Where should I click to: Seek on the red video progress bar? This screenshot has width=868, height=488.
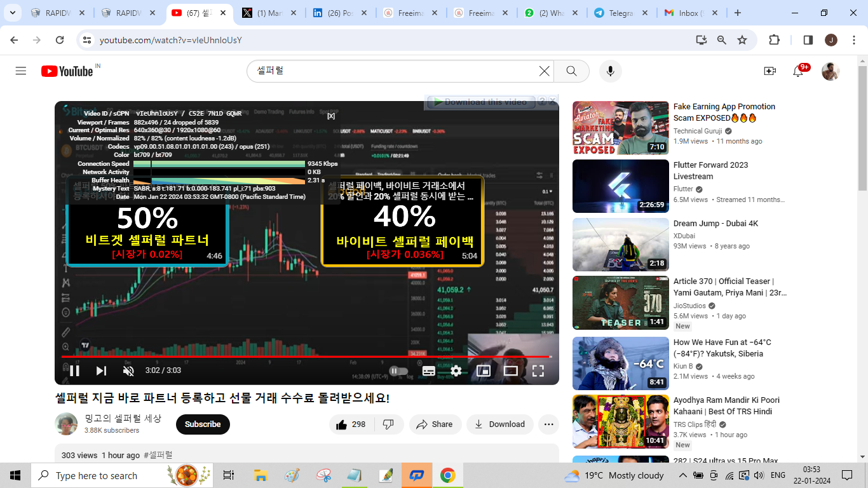307,356
